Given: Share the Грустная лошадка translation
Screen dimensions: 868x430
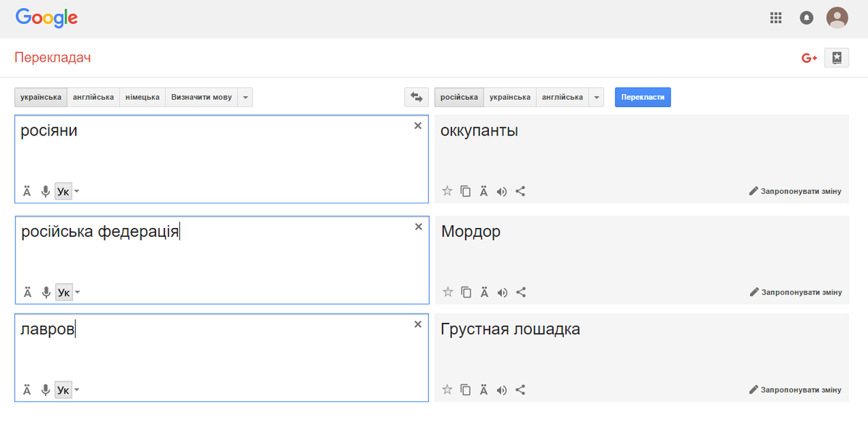Looking at the screenshot, I should point(521,390).
